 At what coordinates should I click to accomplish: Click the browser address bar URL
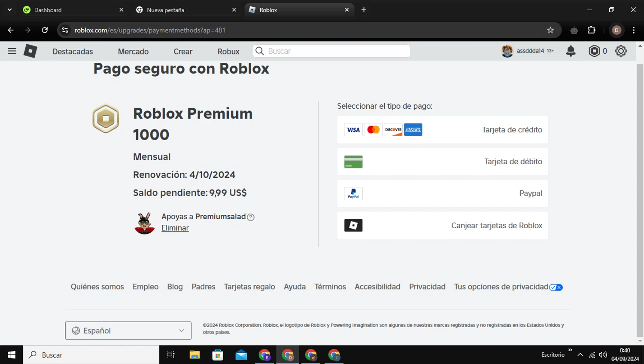click(x=150, y=30)
